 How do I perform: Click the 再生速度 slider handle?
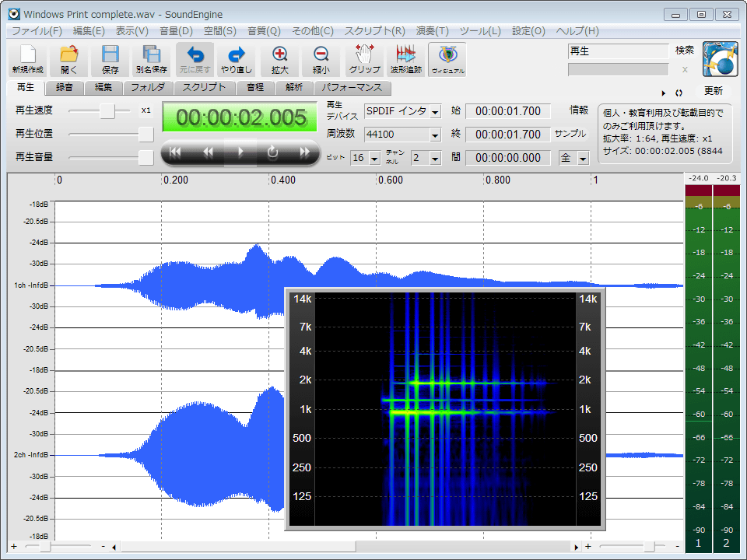107,111
